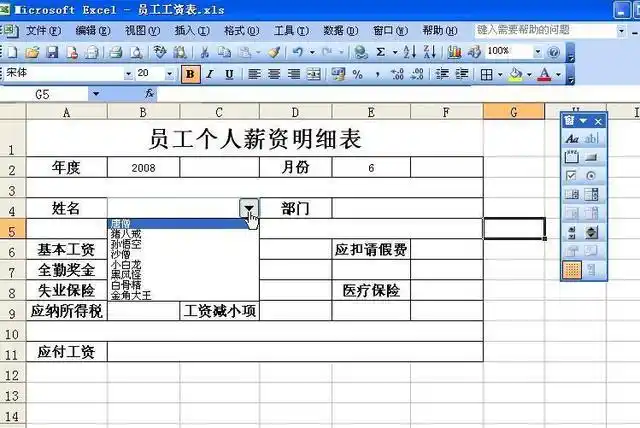Click the Open file folder icon
Screen dimensions: 640x428
(x=32, y=52)
